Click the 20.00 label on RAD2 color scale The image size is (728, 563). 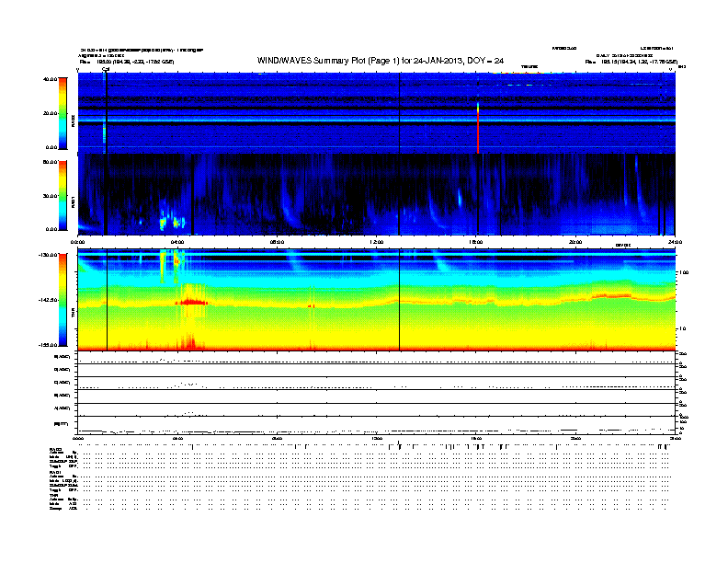51,113
